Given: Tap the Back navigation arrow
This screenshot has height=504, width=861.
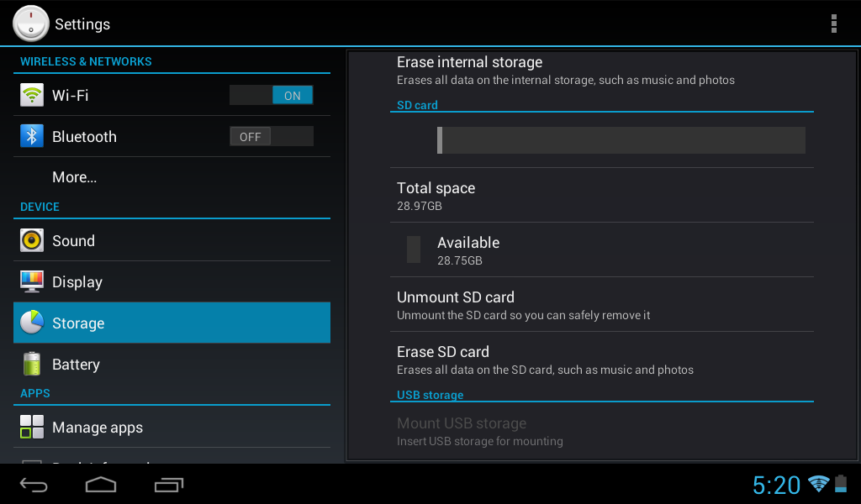Looking at the screenshot, I should (34, 485).
